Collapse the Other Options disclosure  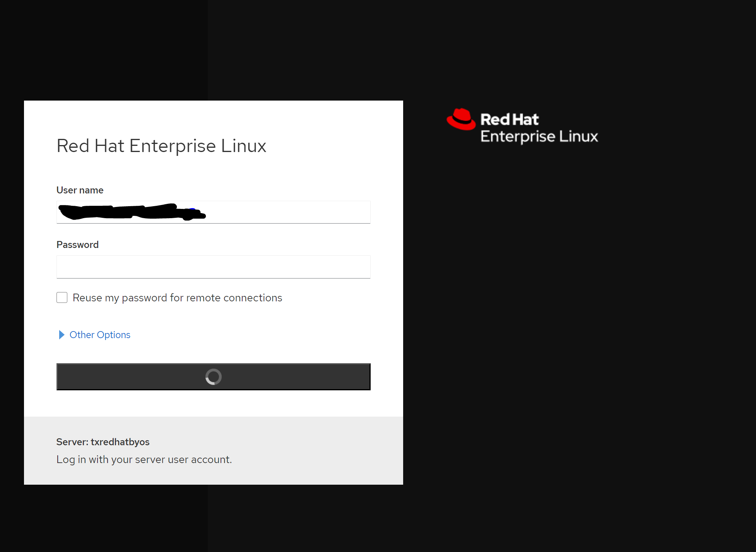click(99, 335)
